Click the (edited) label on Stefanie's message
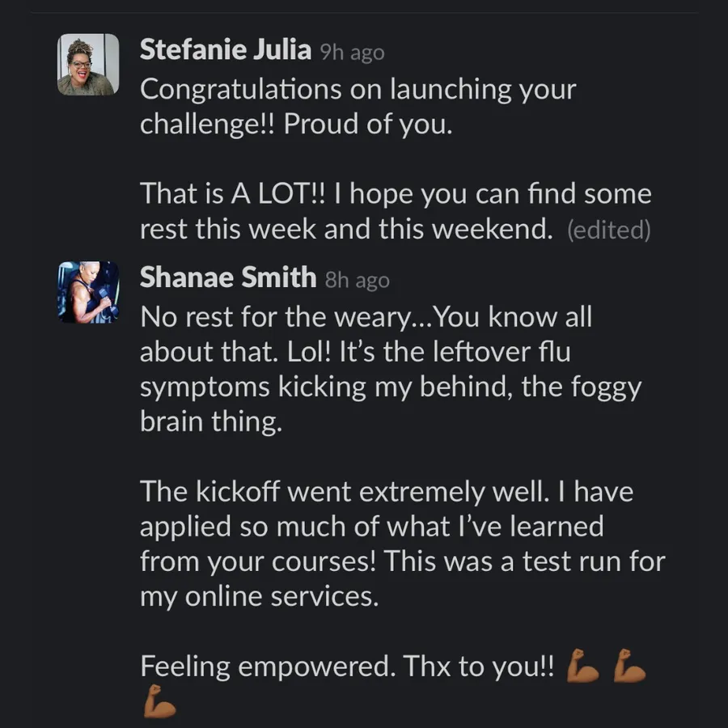This screenshot has width=728, height=728. click(x=608, y=230)
